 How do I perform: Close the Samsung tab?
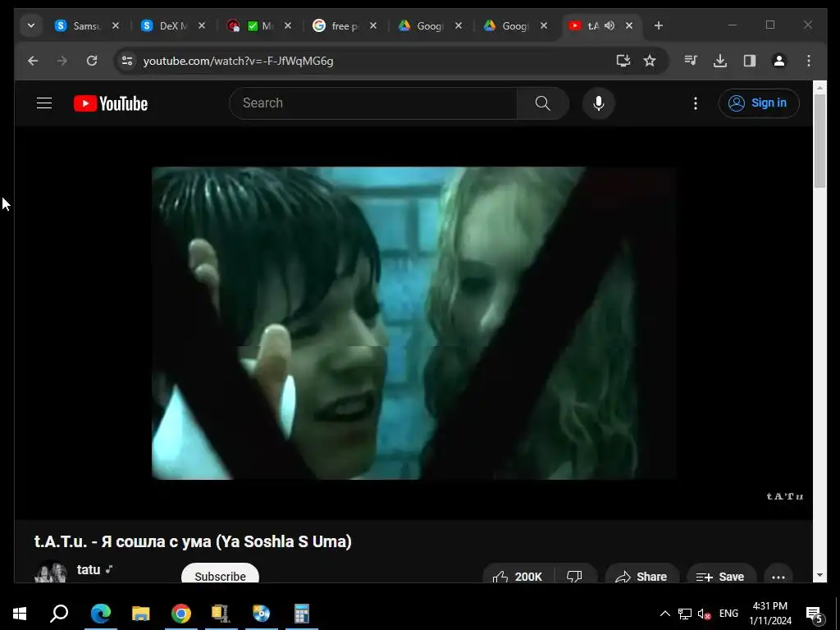click(116, 25)
